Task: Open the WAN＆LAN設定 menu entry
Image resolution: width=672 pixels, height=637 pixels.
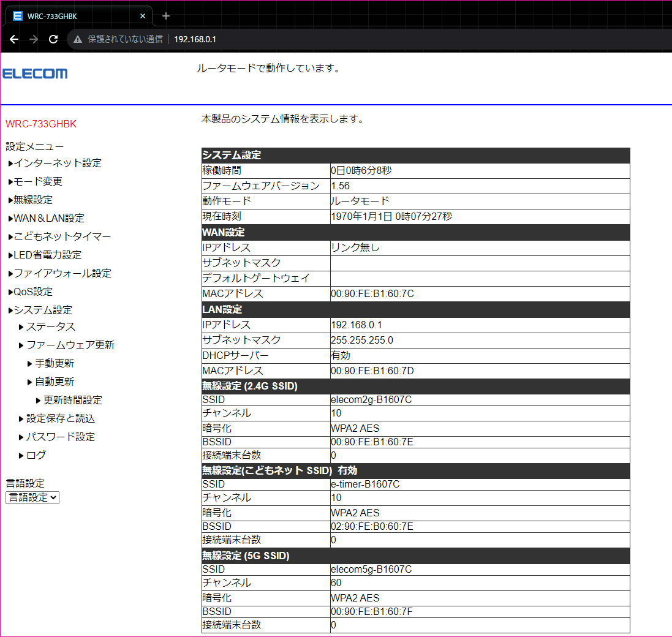Action: (x=48, y=218)
